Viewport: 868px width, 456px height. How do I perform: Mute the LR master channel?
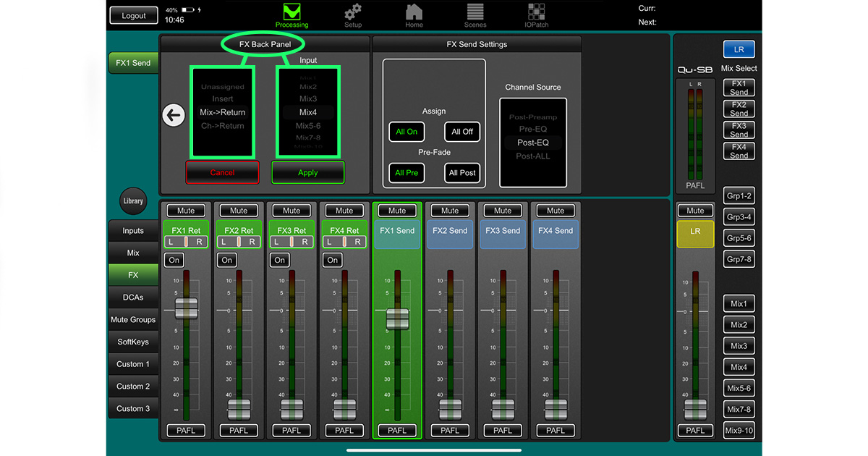point(695,211)
